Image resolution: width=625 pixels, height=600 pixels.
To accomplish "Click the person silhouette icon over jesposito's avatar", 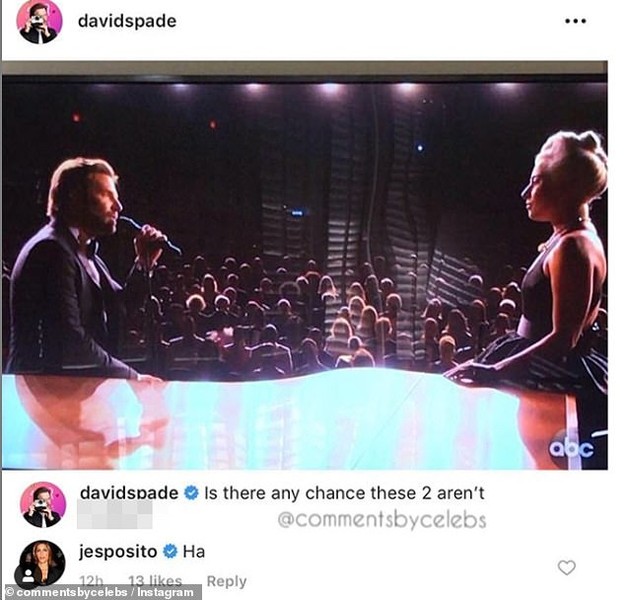I will (28, 575).
